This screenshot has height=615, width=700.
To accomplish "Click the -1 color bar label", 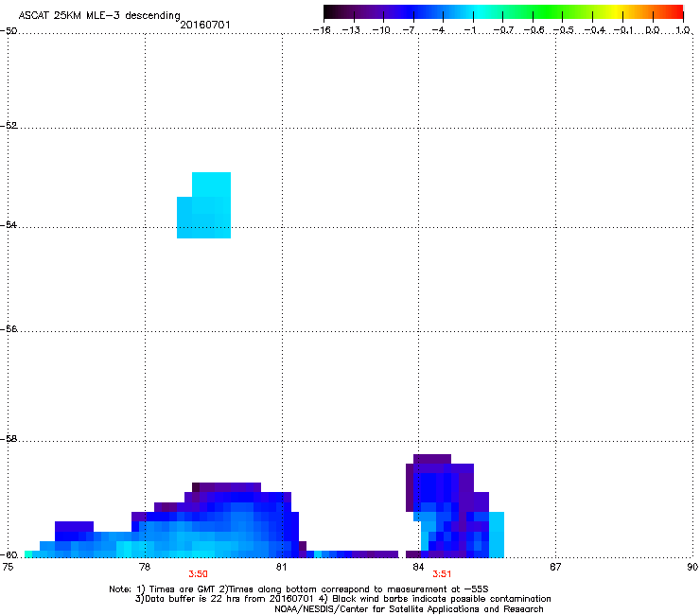I will (x=469, y=30).
